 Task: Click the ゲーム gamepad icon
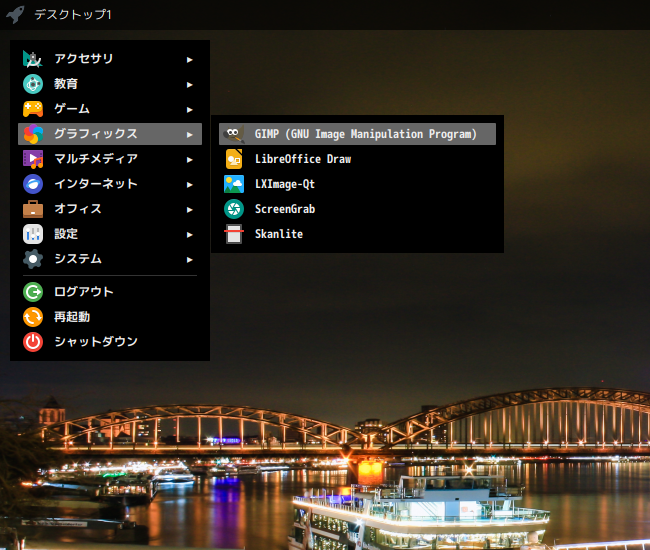tap(33, 109)
